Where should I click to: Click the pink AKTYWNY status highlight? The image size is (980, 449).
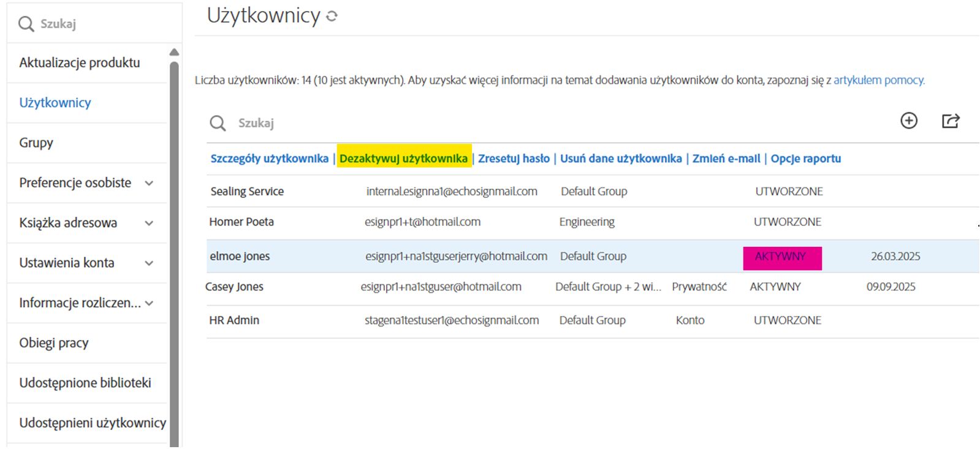[781, 257]
